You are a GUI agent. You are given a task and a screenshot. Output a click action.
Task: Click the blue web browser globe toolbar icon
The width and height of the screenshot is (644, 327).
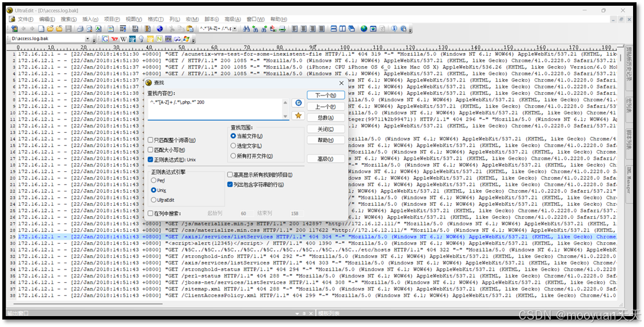(x=160, y=29)
